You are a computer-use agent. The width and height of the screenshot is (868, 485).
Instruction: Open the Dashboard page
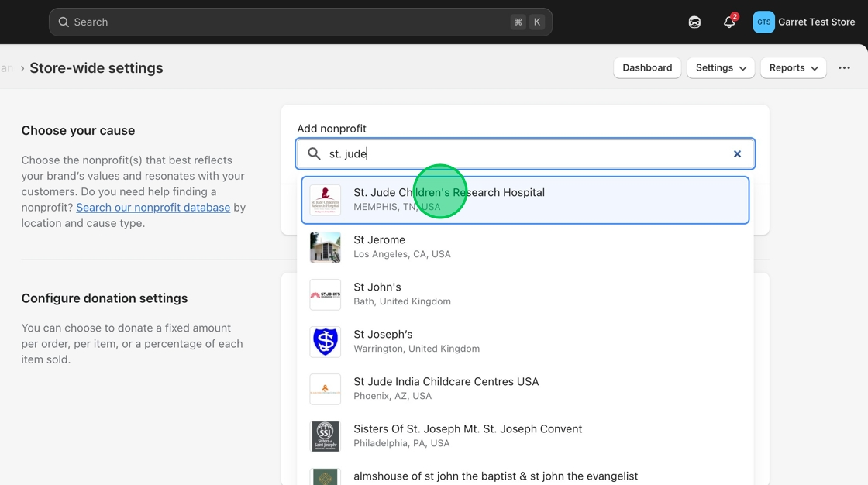[647, 67]
